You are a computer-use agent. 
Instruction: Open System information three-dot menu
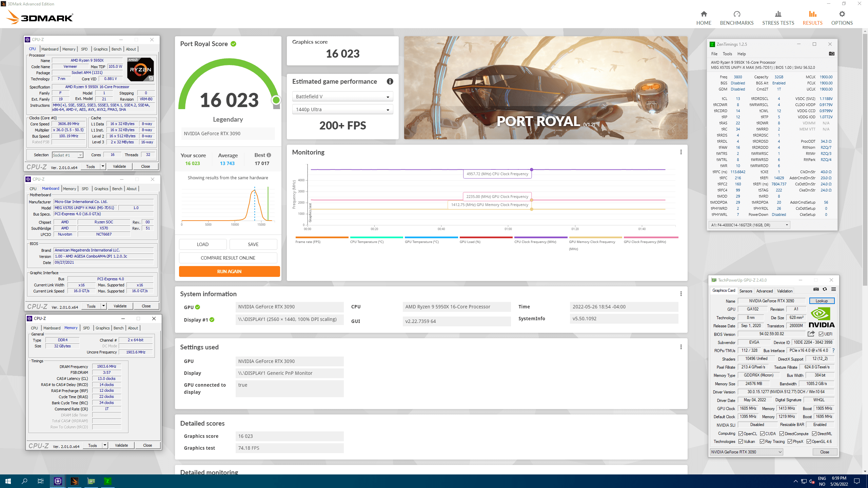click(681, 294)
